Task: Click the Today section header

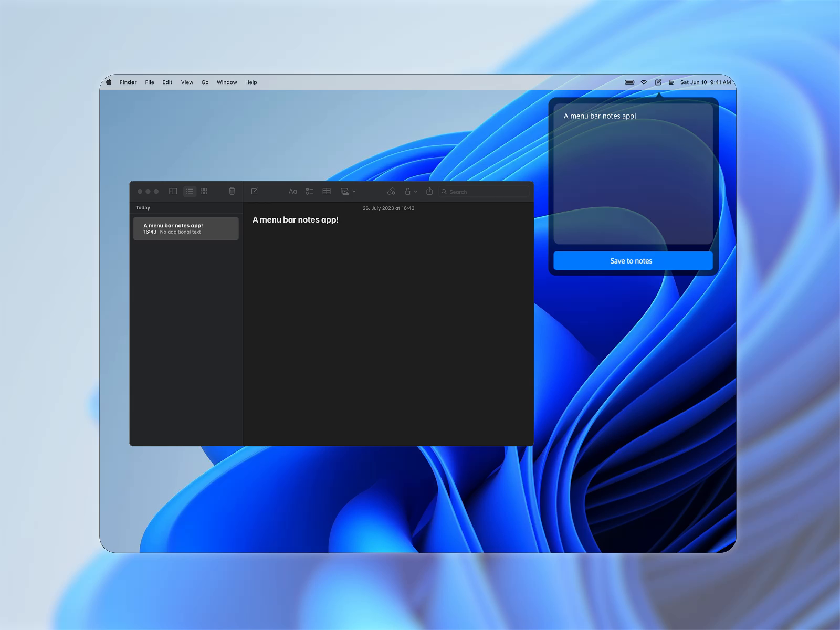Action: [x=143, y=208]
